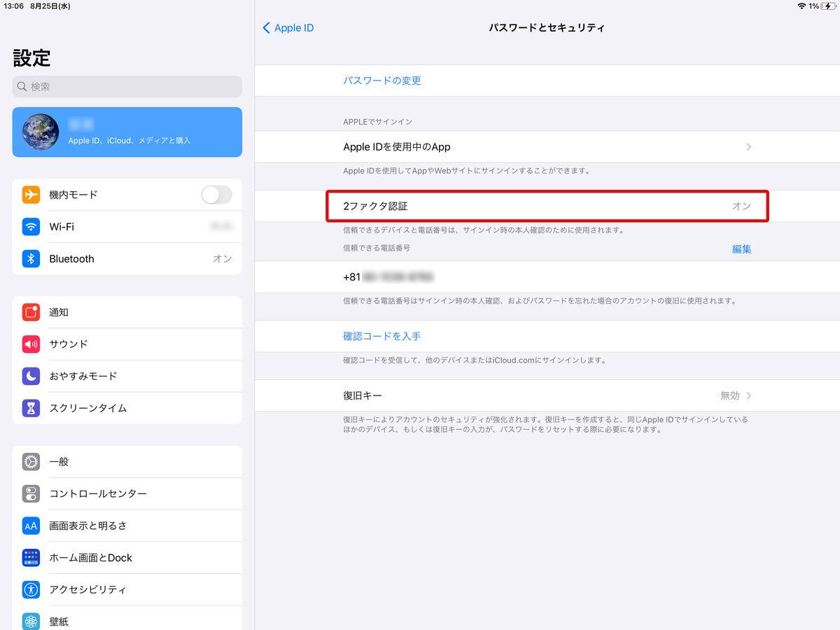Screen dimensions: 840x630
Task: Select 通知 in the sidebar
Action: 127,312
